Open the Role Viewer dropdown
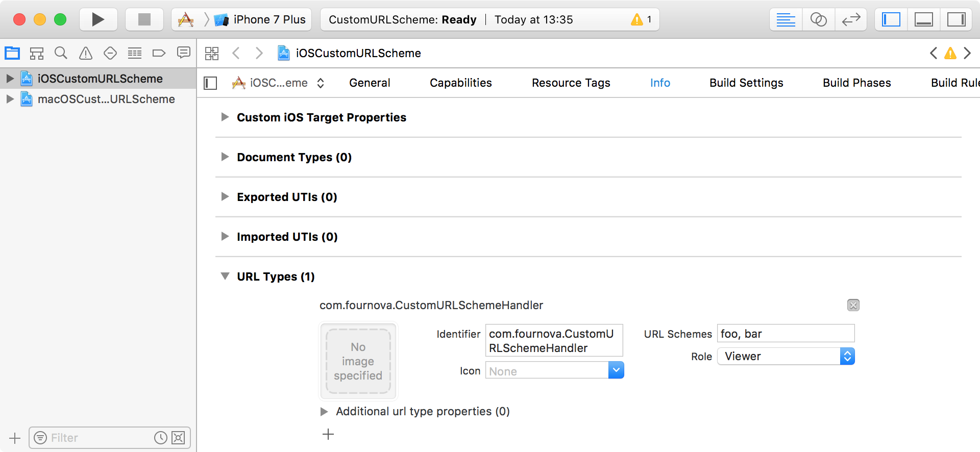Image resolution: width=980 pixels, height=452 pixels. point(786,356)
